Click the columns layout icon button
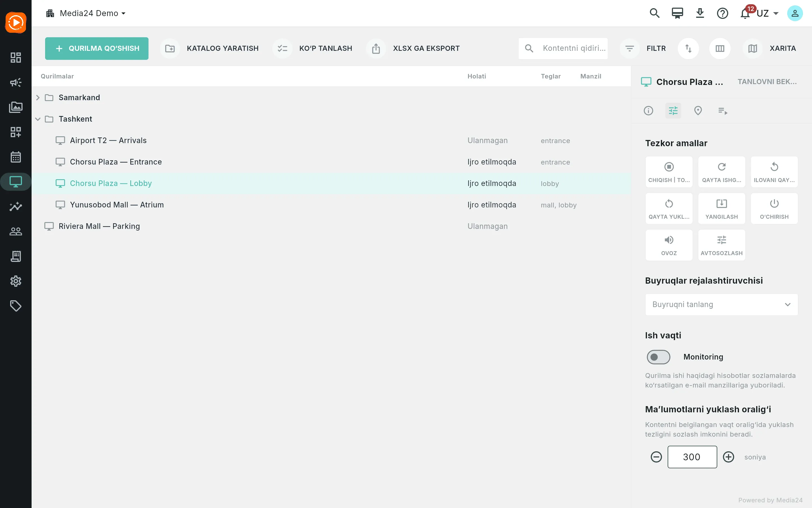The height and width of the screenshot is (508, 812). [x=720, y=48]
